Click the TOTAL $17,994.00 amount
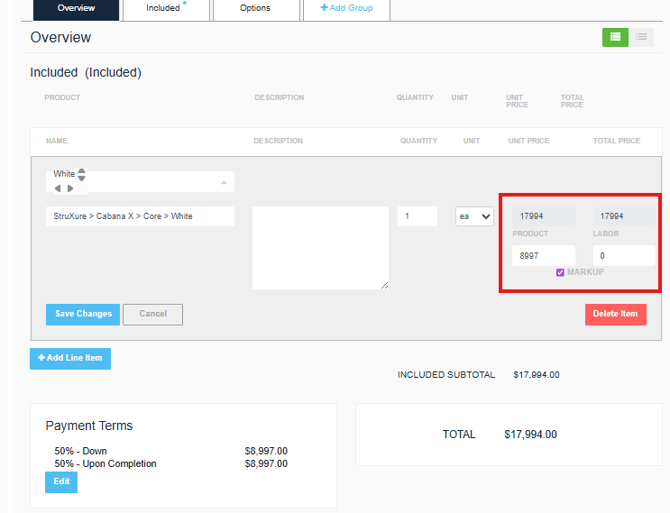The width and height of the screenshot is (670, 513). pos(530,434)
